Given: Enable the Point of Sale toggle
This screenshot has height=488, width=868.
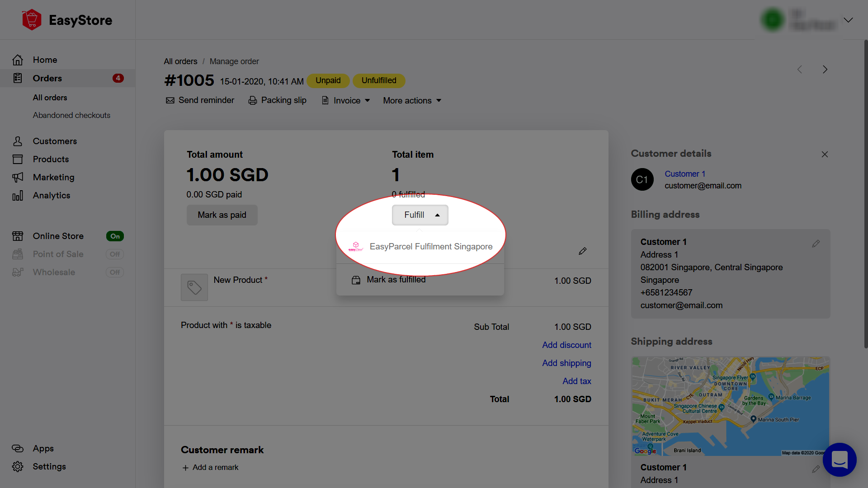Looking at the screenshot, I should coord(115,254).
